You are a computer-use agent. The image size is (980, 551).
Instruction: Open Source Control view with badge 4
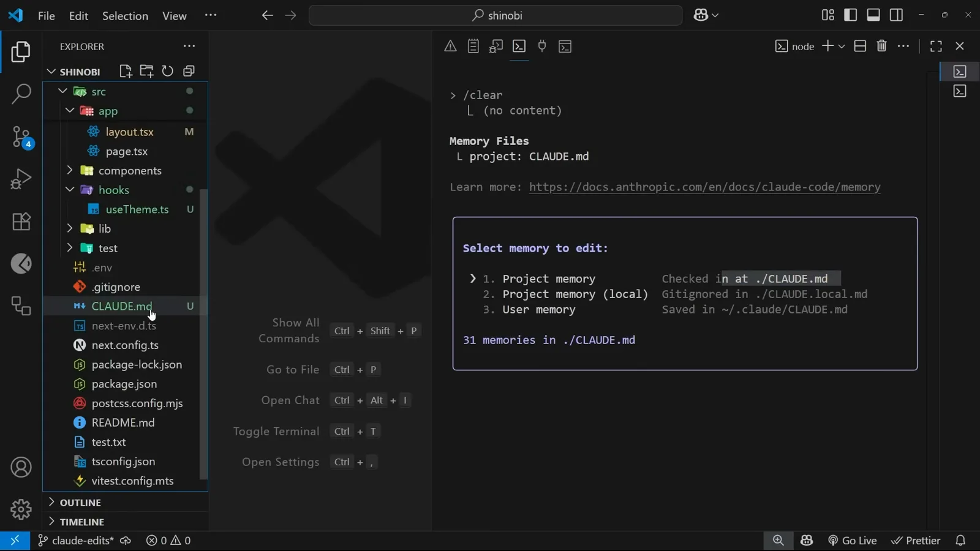click(21, 137)
